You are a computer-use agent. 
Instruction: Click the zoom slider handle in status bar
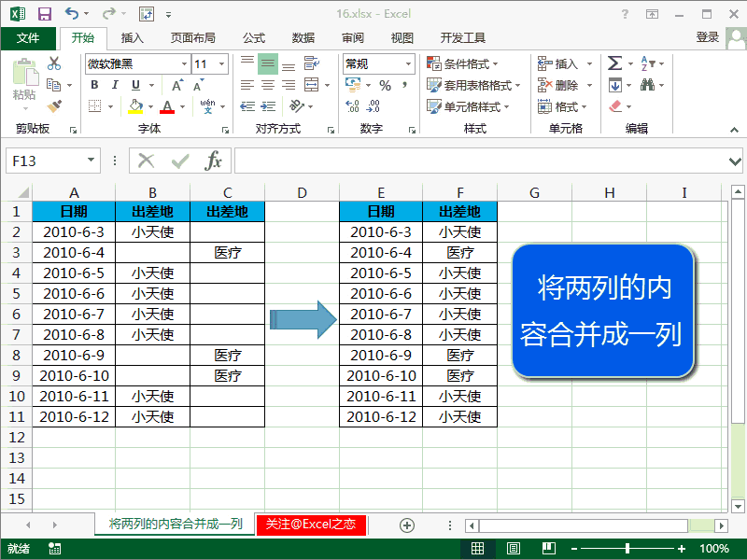(x=627, y=549)
